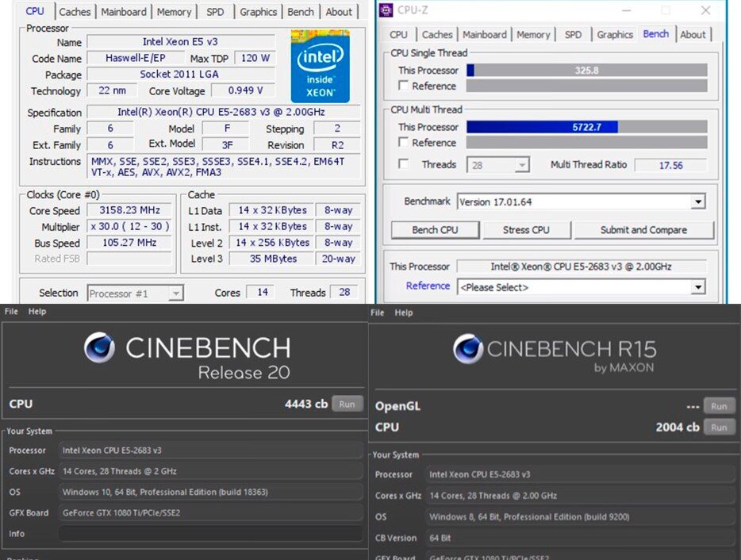Click CB Version 64 Bit field in R15
The height and width of the screenshot is (560, 741).
[580, 538]
